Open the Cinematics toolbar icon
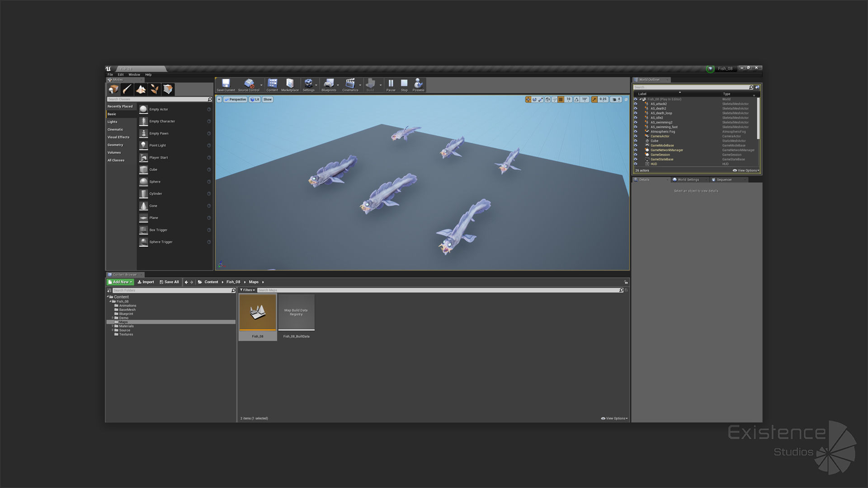The height and width of the screenshot is (488, 868). click(350, 84)
